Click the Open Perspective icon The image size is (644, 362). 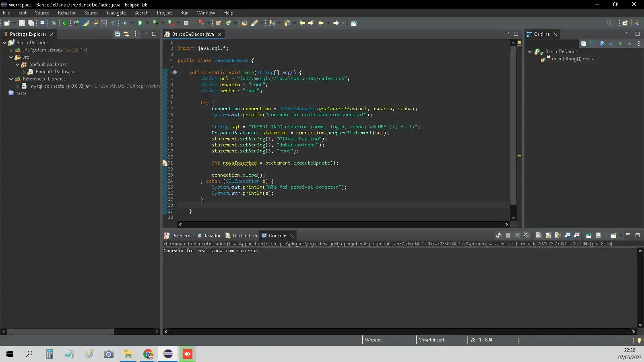point(625,23)
